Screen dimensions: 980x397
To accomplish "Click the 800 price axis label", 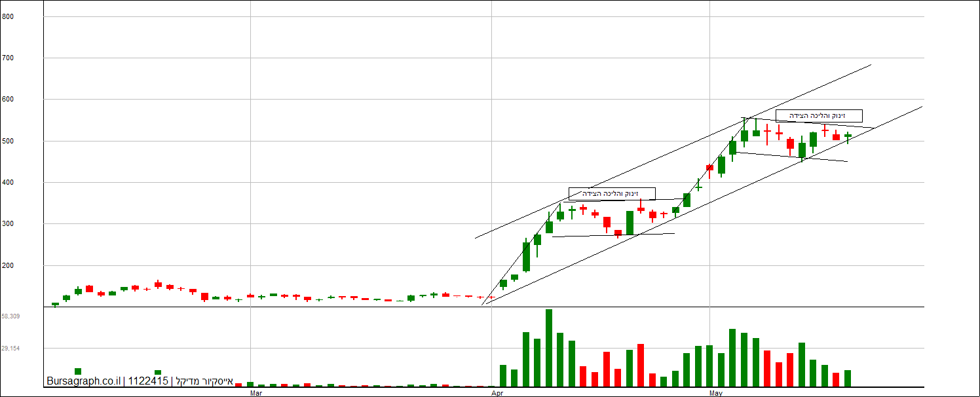I will pyautogui.click(x=8, y=16).
